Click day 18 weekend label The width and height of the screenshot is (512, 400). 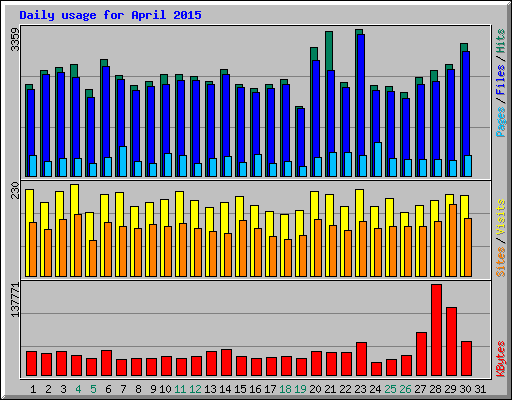click(x=285, y=389)
